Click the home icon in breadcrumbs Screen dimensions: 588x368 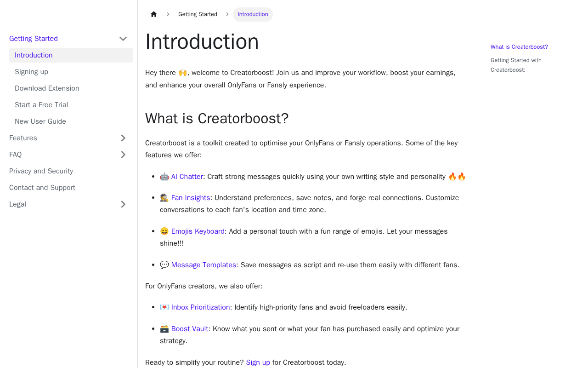click(x=154, y=14)
